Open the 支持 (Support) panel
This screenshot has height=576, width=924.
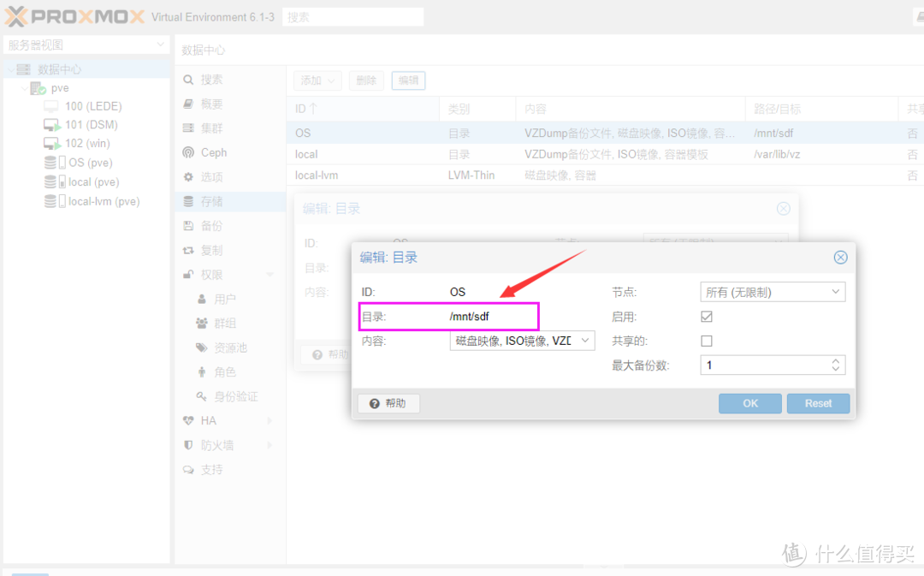(x=210, y=469)
